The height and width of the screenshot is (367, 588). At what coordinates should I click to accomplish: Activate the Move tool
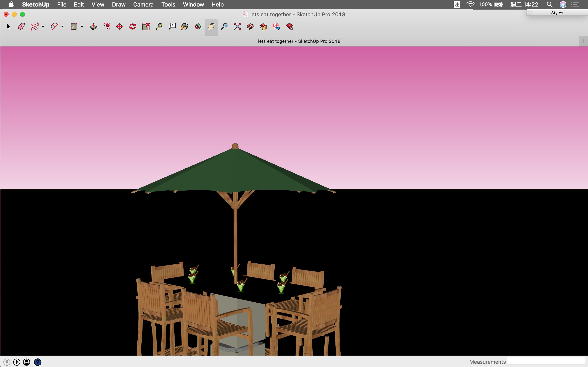(120, 27)
